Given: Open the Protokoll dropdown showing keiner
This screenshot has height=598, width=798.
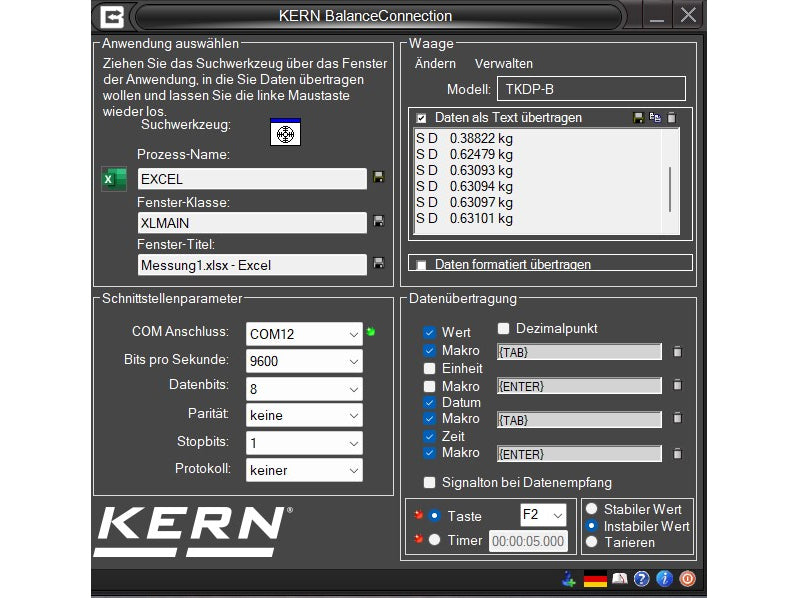Looking at the screenshot, I should 304,470.
